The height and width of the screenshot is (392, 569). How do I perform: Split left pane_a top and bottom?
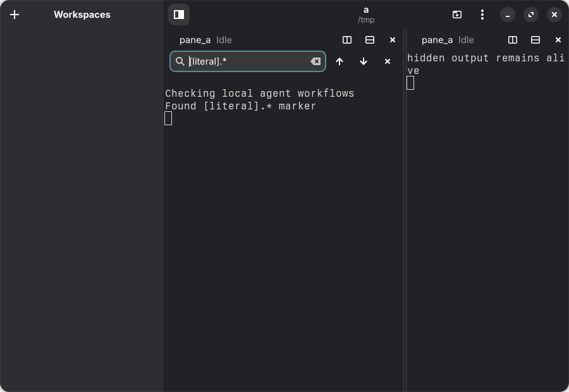coord(370,40)
